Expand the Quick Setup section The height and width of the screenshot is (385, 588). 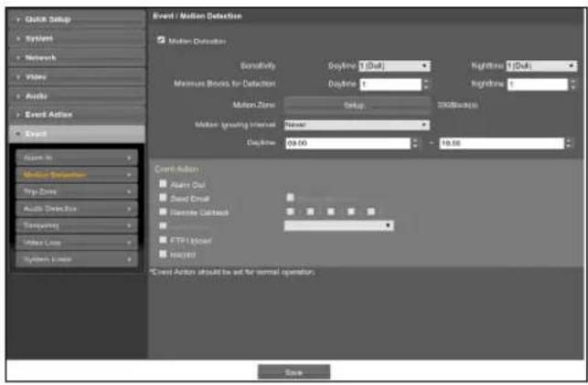pyautogui.click(x=77, y=19)
